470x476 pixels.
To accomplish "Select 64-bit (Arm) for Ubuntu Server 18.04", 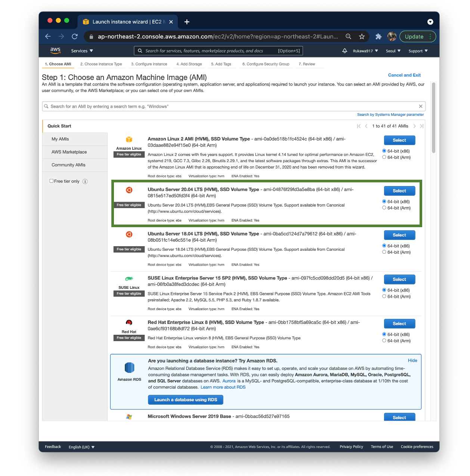I will 384,252.
